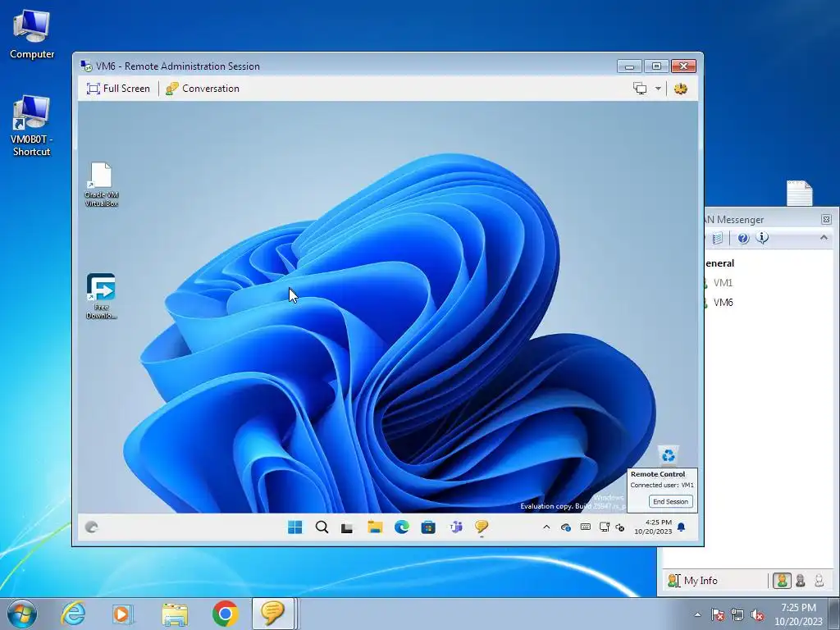This screenshot has height=630, width=840.
Task: Set status to Offline (white user icon)
Action: pyautogui.click(x=819, y=580)
